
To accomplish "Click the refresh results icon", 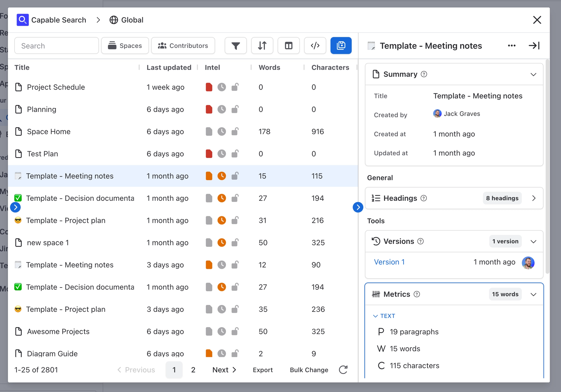I will [x=343, y=370].
